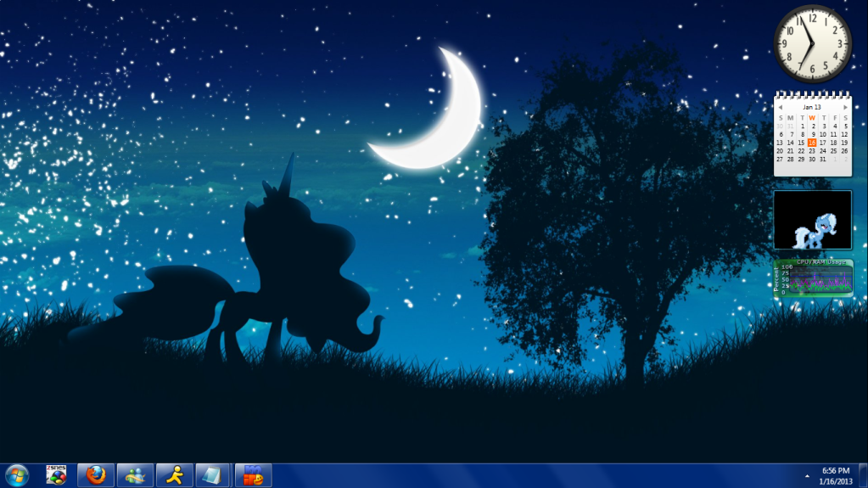Click the Jan 13 calendar header

point(812,107)
